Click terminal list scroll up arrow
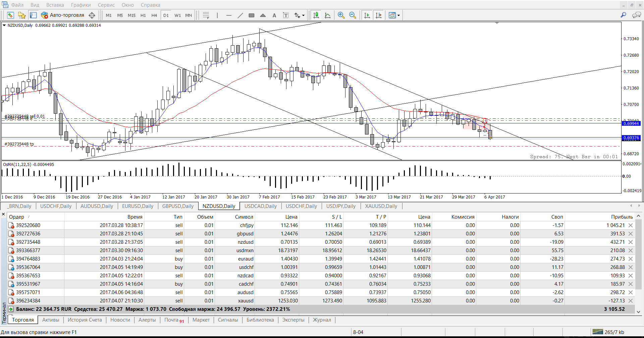 [x=639, y=216]
